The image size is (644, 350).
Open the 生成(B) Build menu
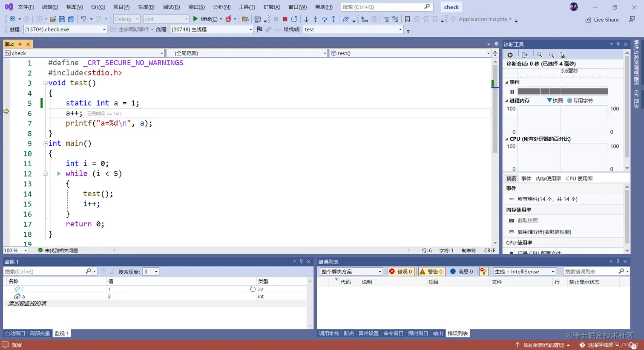pos(146,7)
